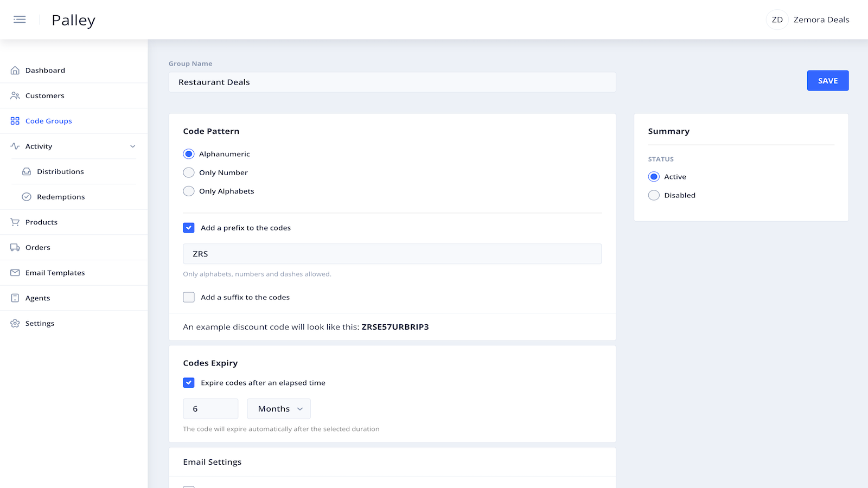
Task: Click the Zemora Deals account name
Action: (x=821, y=20)
